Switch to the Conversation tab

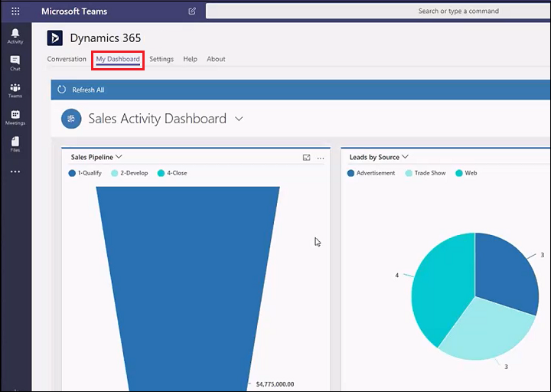point(67,59)
